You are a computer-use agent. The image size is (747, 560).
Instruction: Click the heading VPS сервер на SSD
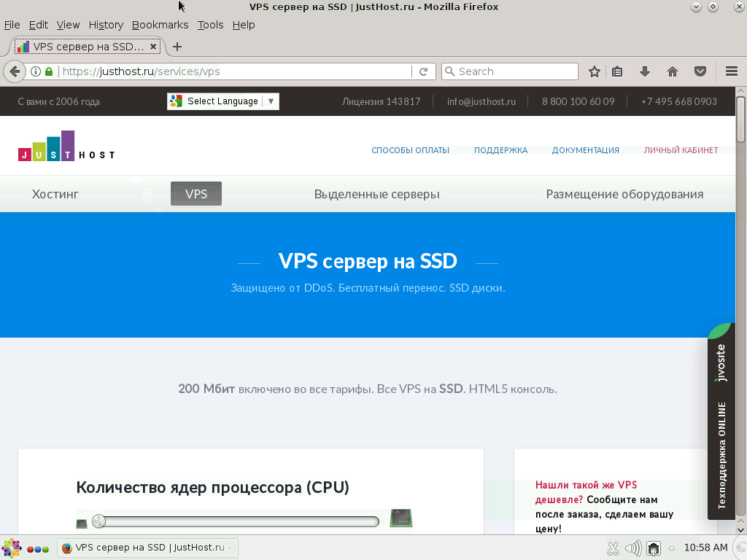[x=368, y=261]
